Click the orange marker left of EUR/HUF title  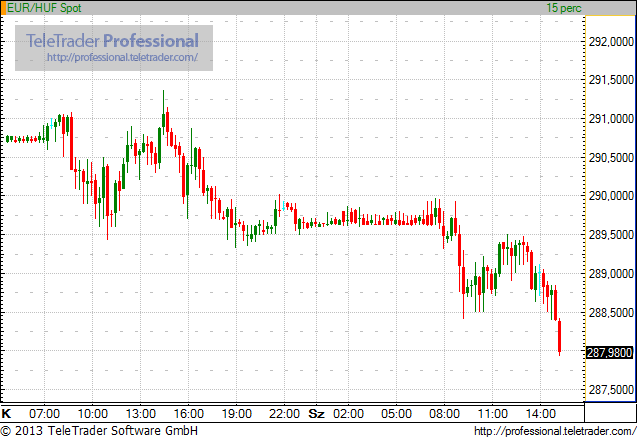click(4, 8)
